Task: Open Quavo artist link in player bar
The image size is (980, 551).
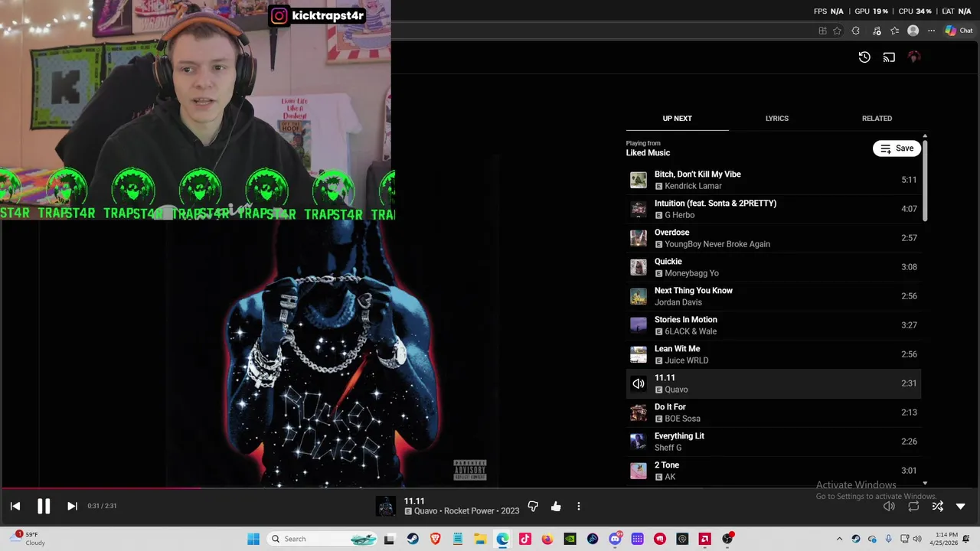Action: 426,511
